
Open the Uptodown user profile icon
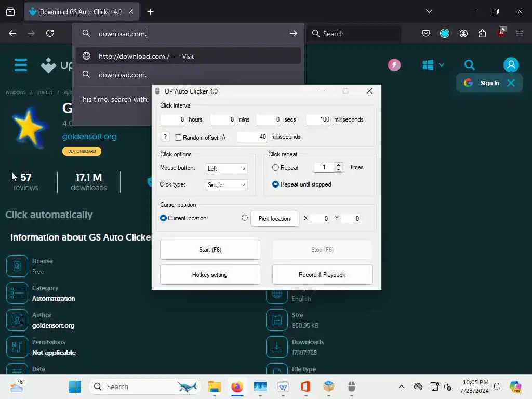[x=511, y=64]
